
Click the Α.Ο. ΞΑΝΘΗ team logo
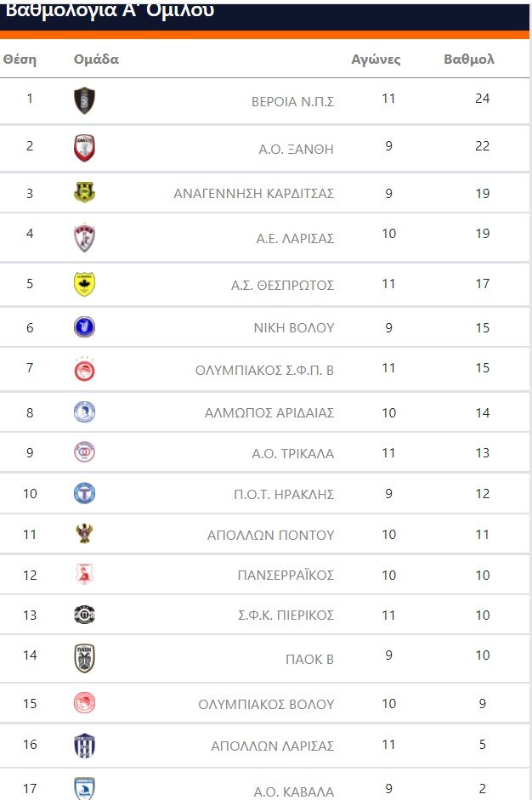click(x=84, y=148)
